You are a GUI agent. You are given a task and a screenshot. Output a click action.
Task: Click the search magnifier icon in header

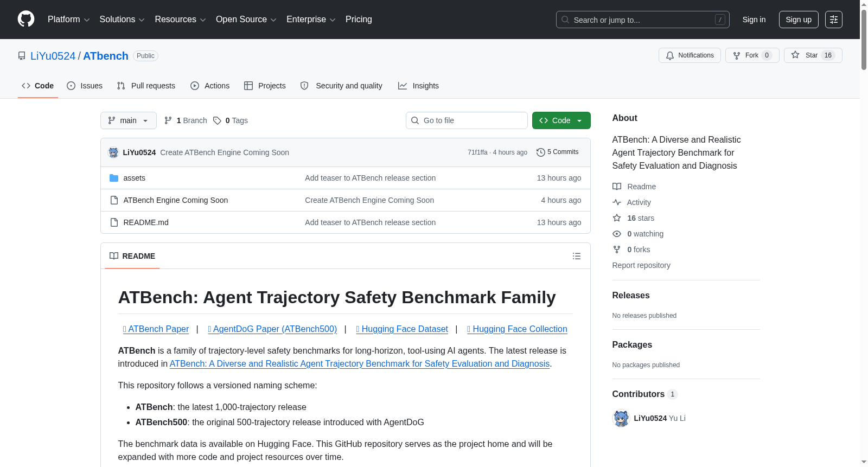(565, 20)
